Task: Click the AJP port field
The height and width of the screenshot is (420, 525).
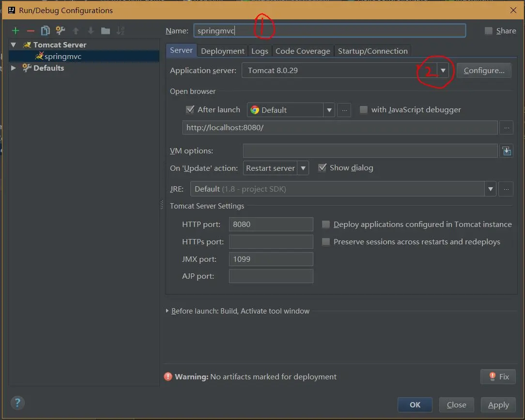Action: click(x=271, y=276)
